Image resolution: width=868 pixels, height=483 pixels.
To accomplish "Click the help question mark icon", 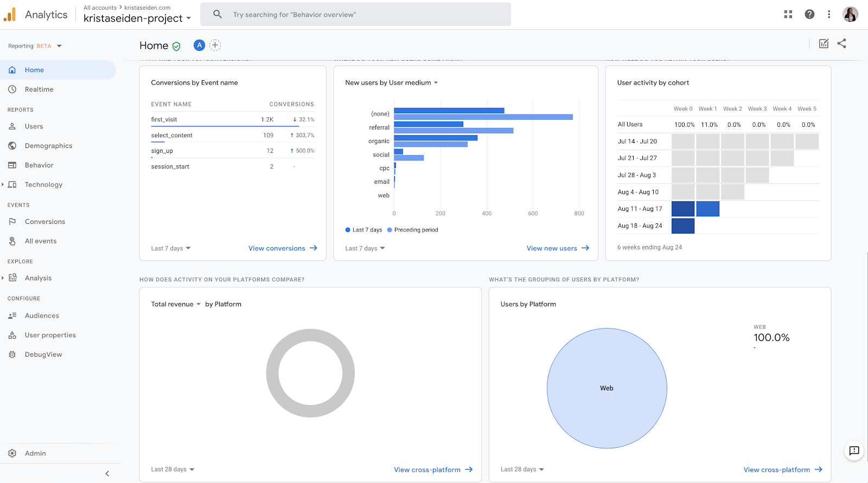I will (809, 15).
